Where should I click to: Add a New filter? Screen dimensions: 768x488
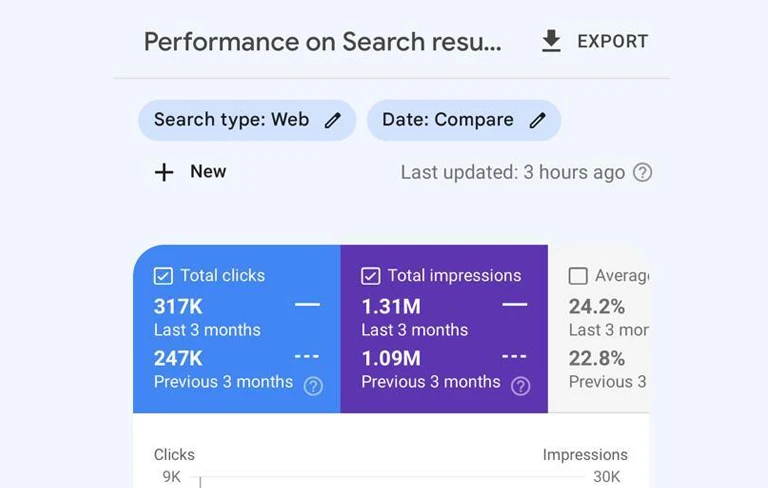point(191,172)
